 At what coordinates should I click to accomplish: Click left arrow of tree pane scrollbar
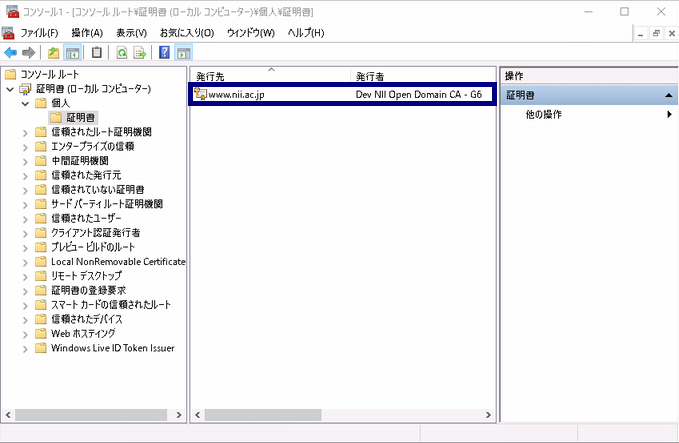8,415
